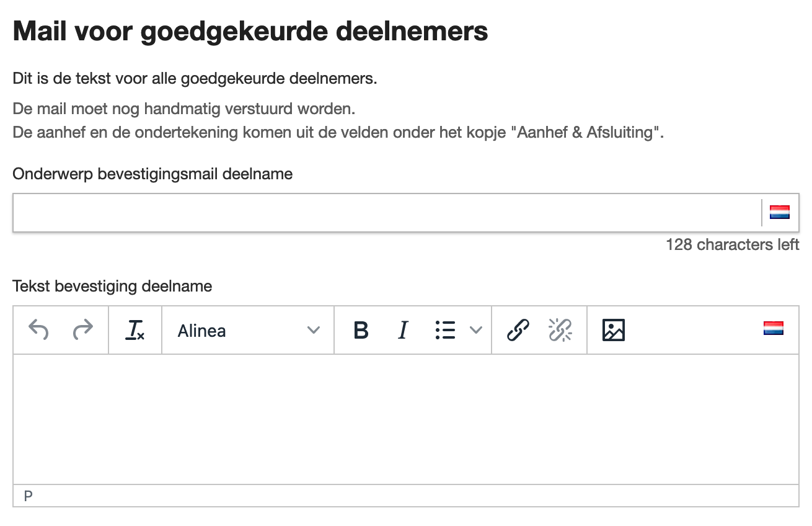
Task: Insert a bulleted list
Action: pos(445,330)
